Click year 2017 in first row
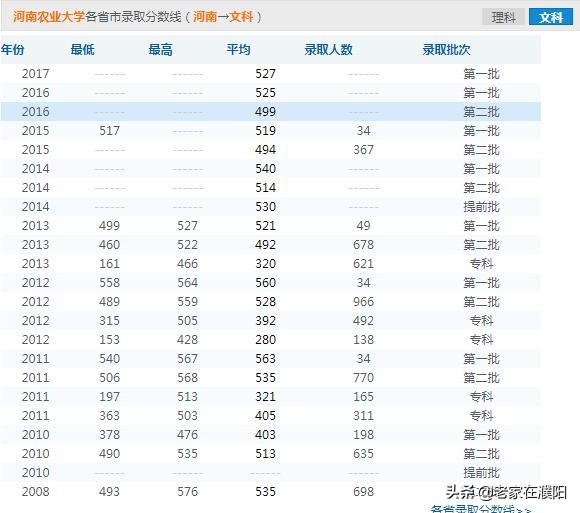The width and height of the screenshot is (580, 513). click(x=36, y=74)
